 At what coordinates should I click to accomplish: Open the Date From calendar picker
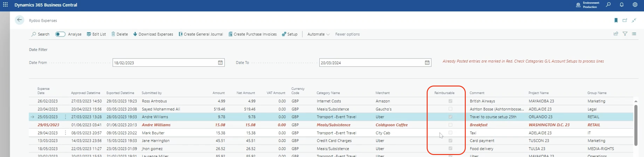[x=220, y=63]
